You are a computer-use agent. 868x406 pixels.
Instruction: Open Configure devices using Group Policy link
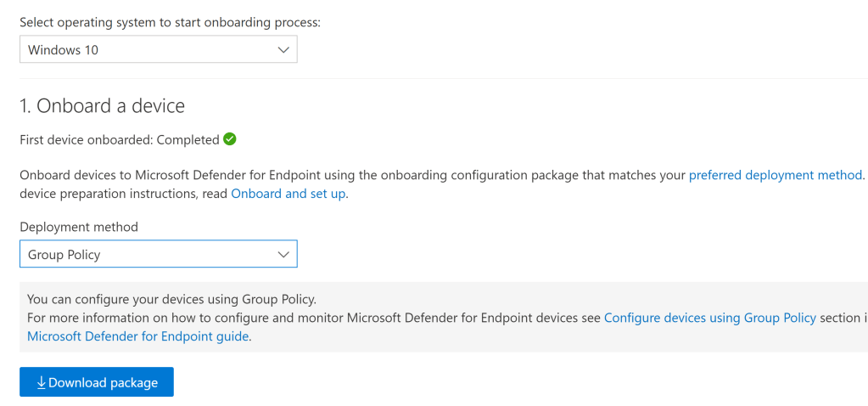pos(709,318)
